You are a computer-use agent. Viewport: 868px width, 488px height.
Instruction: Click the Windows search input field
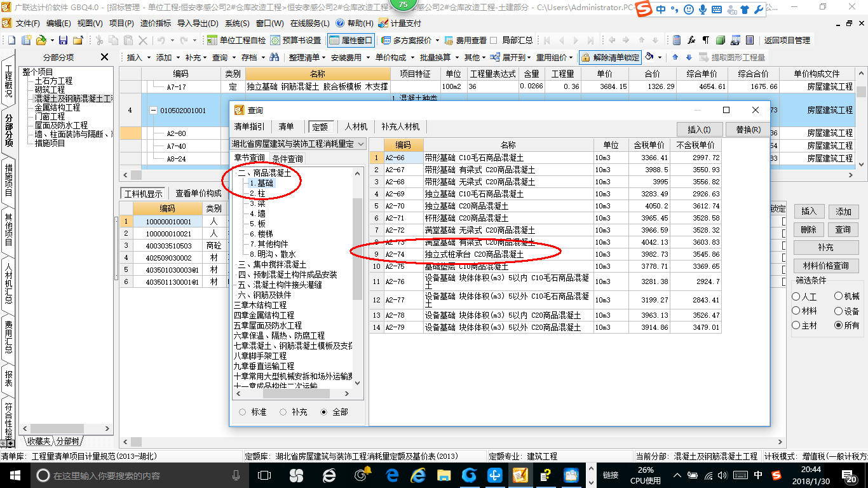[137, 475]
